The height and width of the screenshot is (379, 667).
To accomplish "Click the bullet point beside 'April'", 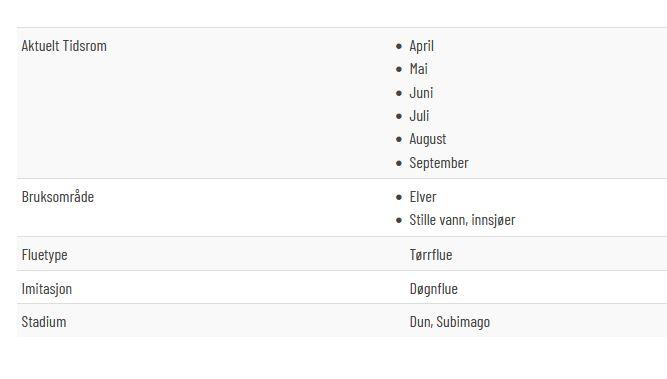I will (399, 46).
